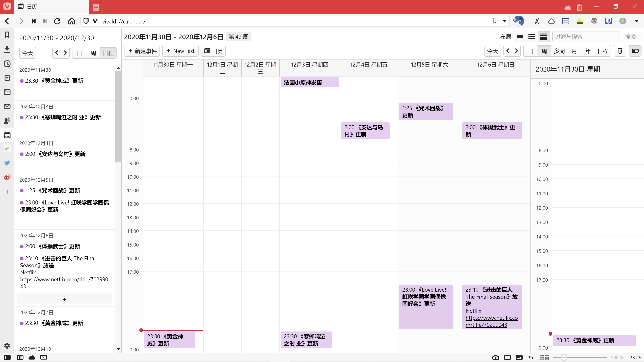The height and width of the screenshot is (362, 644).
Task: Expand the plus row under December 6 agenda
Action: (x=65, y=299)
